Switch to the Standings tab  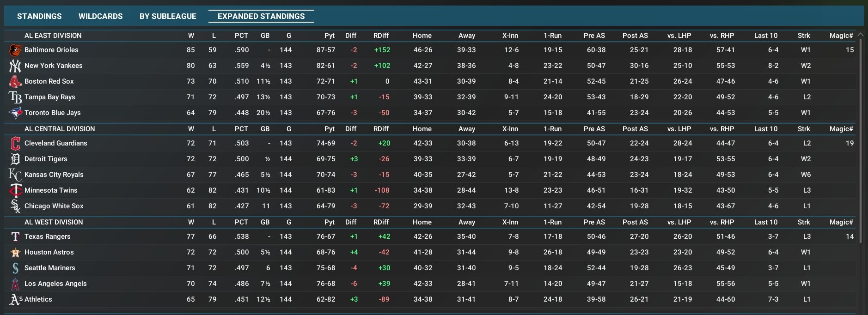[x=39, y=16]
